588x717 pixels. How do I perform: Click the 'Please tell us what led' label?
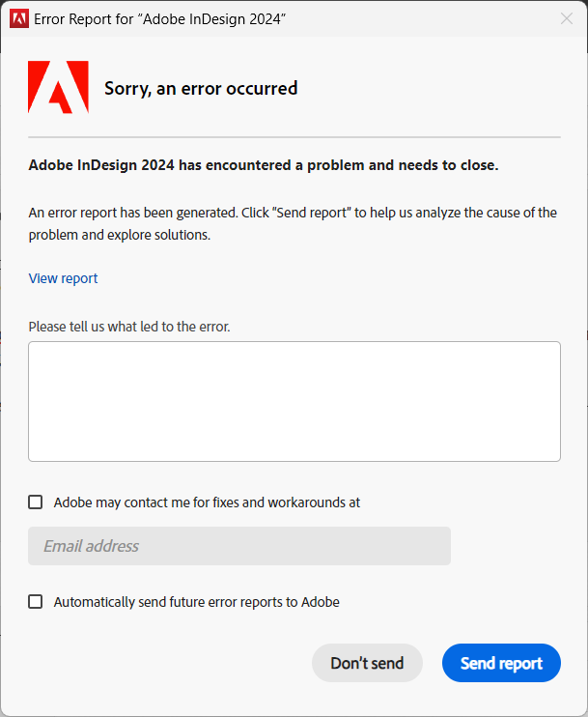[x=129, y=327]
